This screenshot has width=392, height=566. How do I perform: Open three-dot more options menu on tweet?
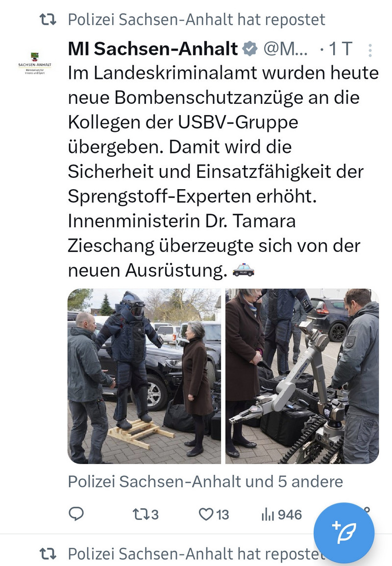pyautogui.click(x=370, y=50)
